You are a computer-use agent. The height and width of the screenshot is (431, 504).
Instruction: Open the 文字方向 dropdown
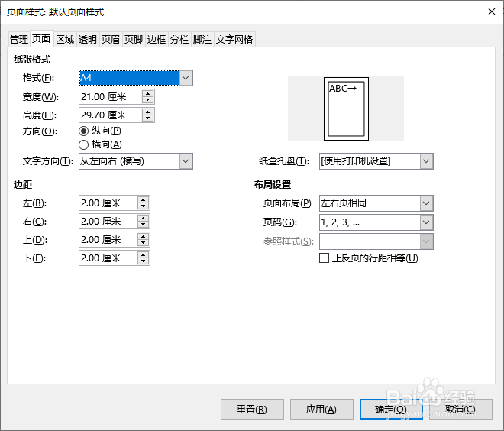coord(186,161)
